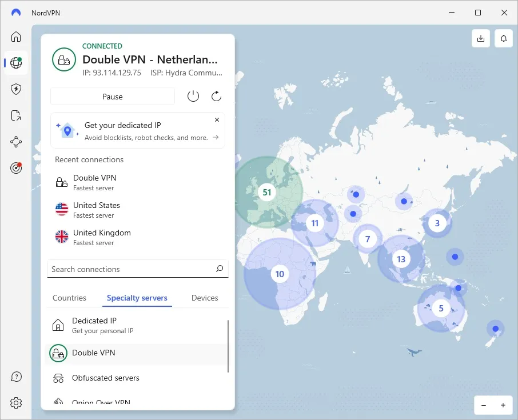
Task: Open the file sharing sidebar icon
Action: [15, 115]
